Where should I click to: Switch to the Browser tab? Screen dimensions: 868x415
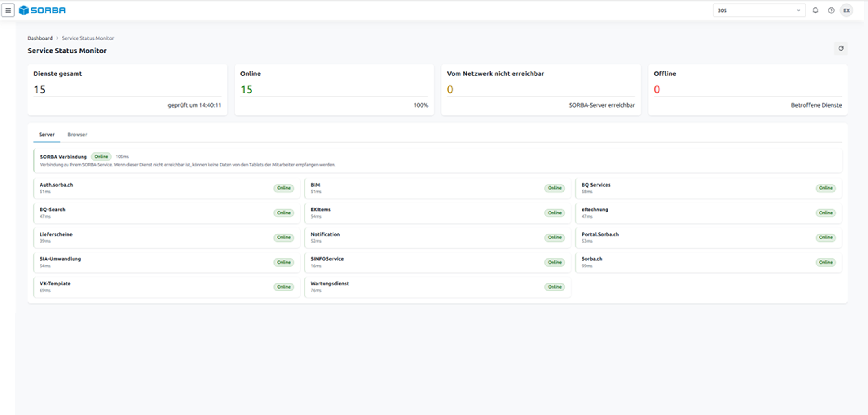77,135
